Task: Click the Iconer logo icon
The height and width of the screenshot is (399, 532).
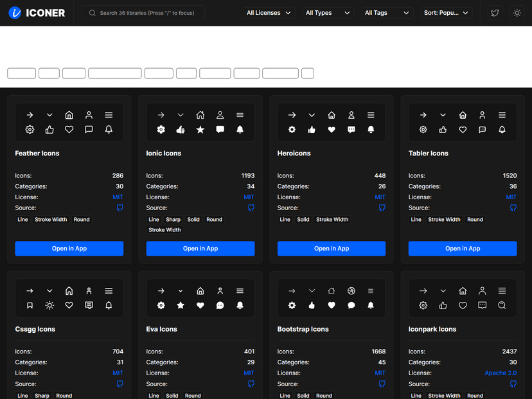Action: click(x=15, y=13)
